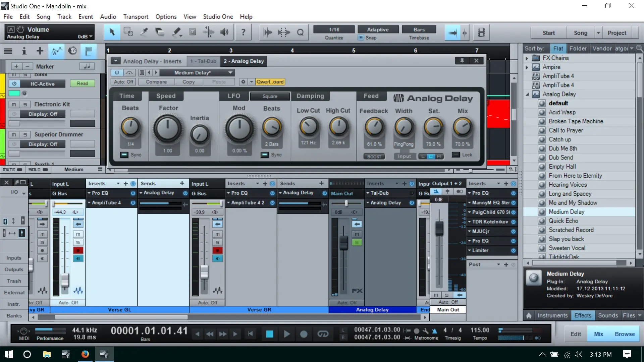This screenshot has width=644, height=362.
Task: Select the Listen speaker tool
Action: tap(224, 33)
